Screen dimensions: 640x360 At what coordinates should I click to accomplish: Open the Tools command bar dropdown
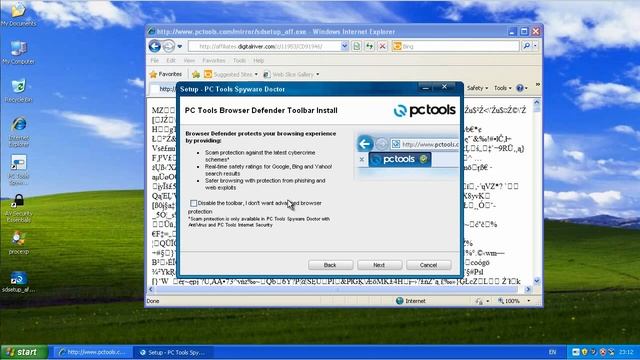coord(502,88)
